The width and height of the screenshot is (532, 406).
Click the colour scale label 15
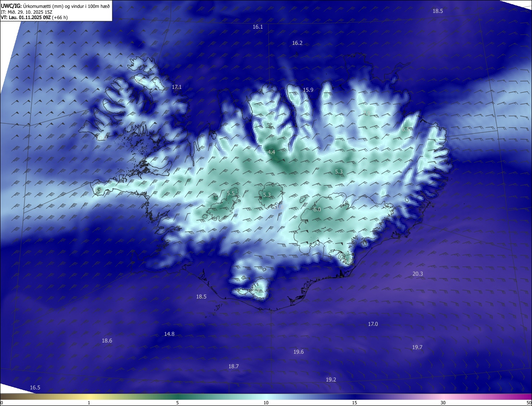click(x=355, y=403)
